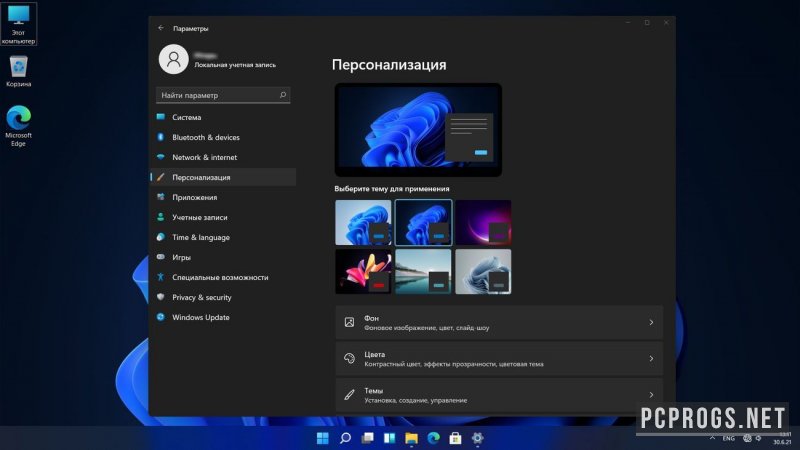Click the Network & internet wifi icon

click(x=161, y=157)
